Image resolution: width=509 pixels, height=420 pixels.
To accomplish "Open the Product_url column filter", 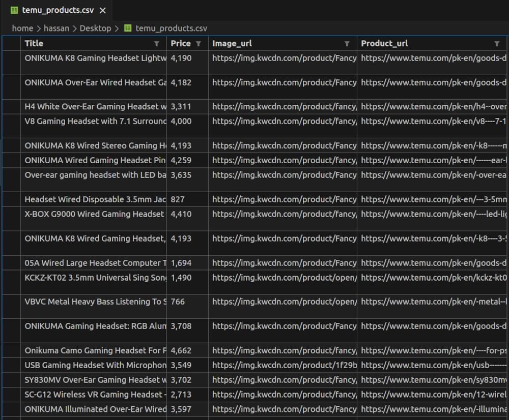I will 496,43.
